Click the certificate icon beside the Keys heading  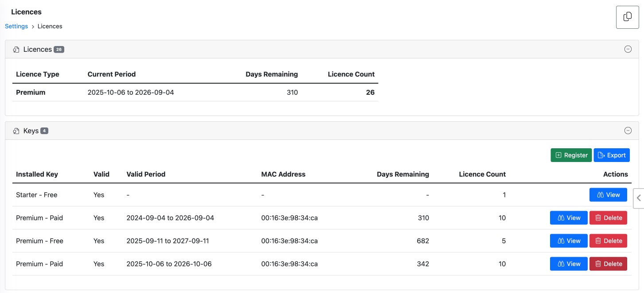coord(16,131)
